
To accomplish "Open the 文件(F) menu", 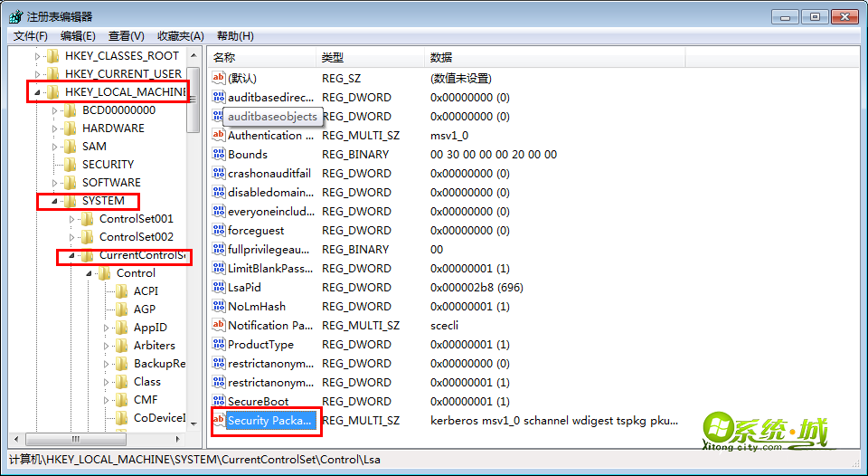I will pos(30,36).
